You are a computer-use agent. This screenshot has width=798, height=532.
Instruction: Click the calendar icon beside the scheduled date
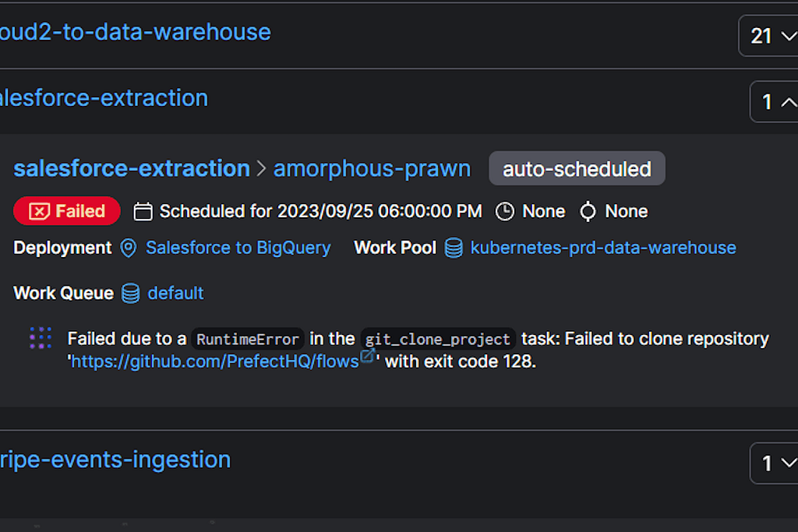(x=143, y=212)
